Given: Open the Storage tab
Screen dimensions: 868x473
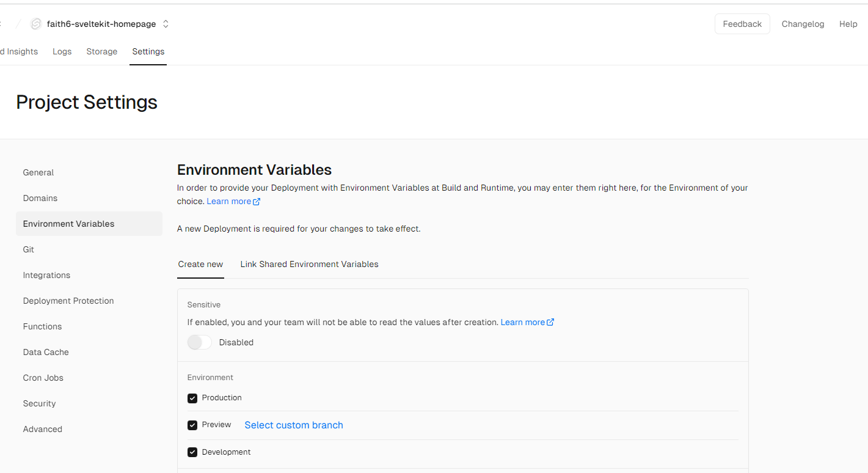Looking at the screenshot, I should point(101,51).
